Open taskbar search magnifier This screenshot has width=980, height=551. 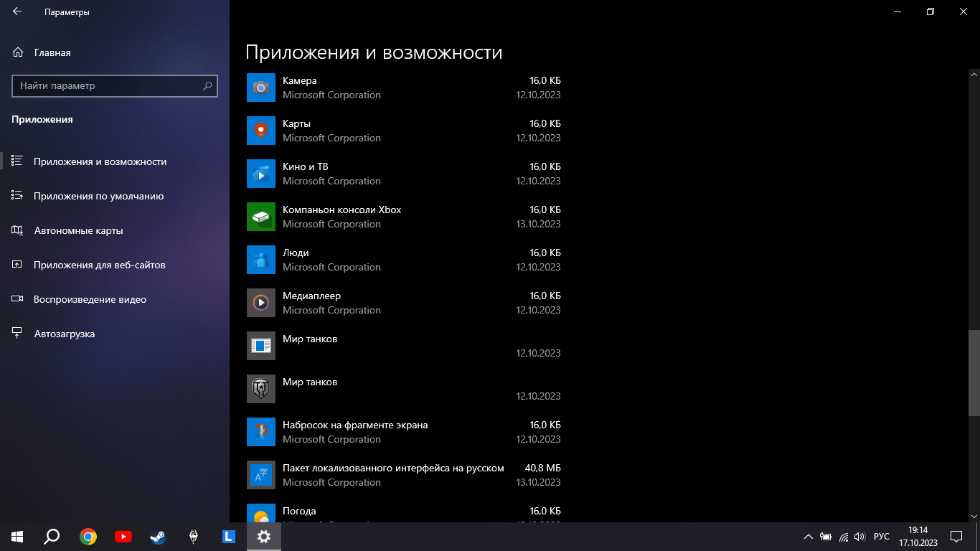(x=52, y=536)
